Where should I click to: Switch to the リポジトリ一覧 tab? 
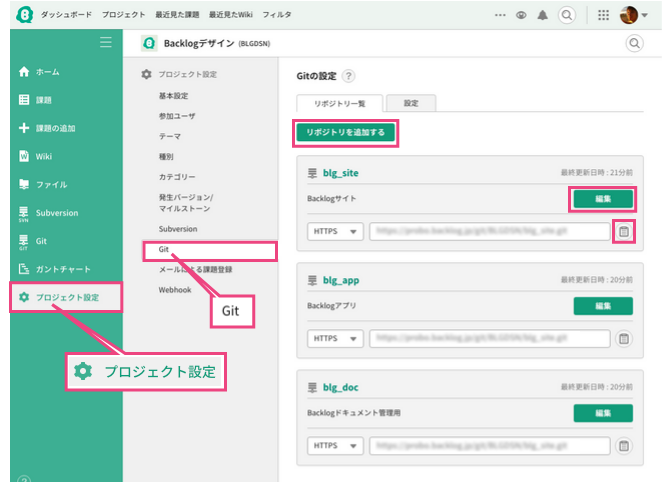tap(339, 103)
